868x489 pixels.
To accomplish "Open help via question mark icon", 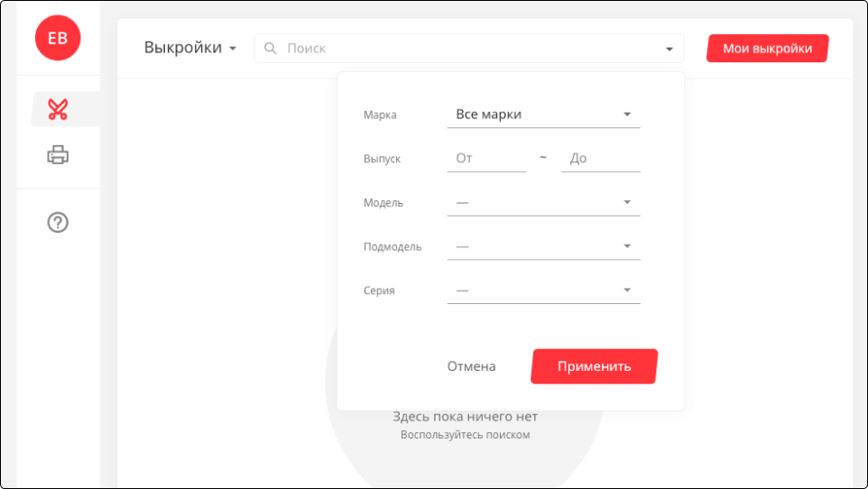I will pyautogui.click(x=58, y=222).
